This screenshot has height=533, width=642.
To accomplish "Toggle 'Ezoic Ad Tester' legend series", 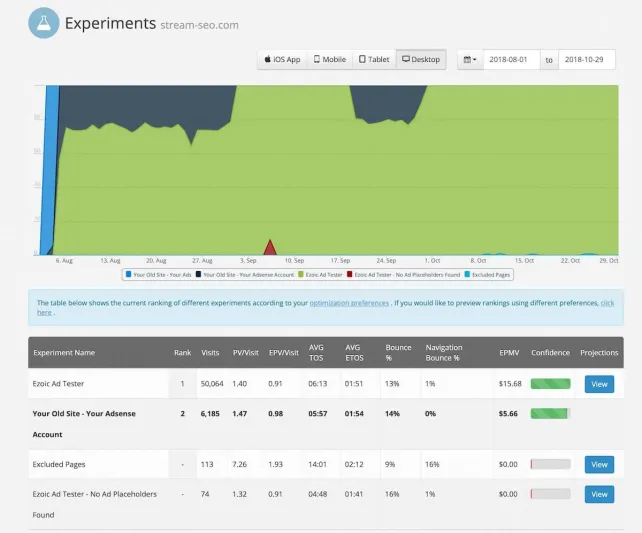I will [x=322, y=273].
